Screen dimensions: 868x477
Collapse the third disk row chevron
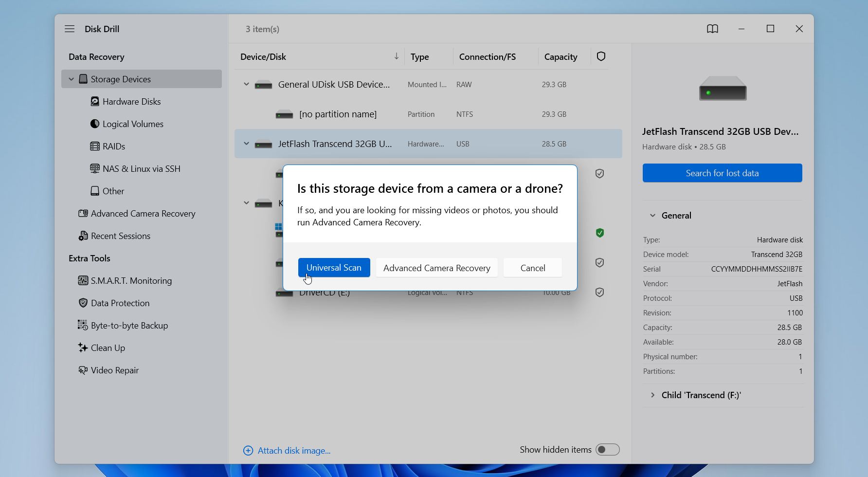(x=246, y=203)
